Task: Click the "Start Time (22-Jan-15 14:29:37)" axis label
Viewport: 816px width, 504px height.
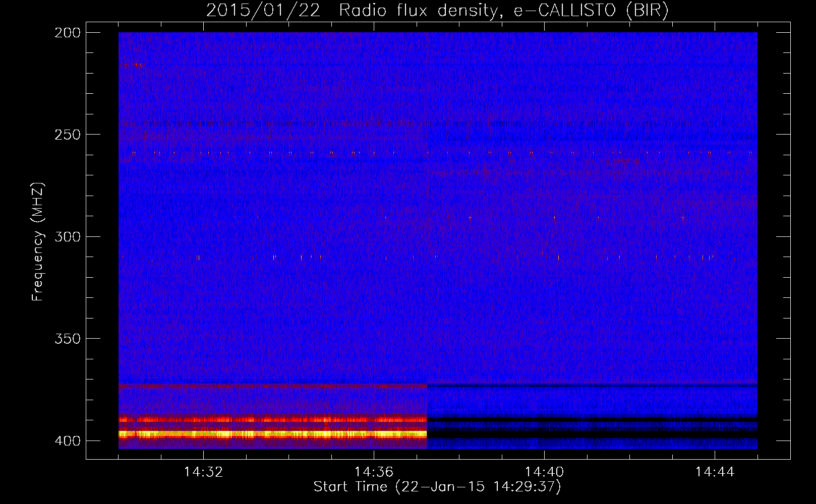Action: click(x=437, y=487)
